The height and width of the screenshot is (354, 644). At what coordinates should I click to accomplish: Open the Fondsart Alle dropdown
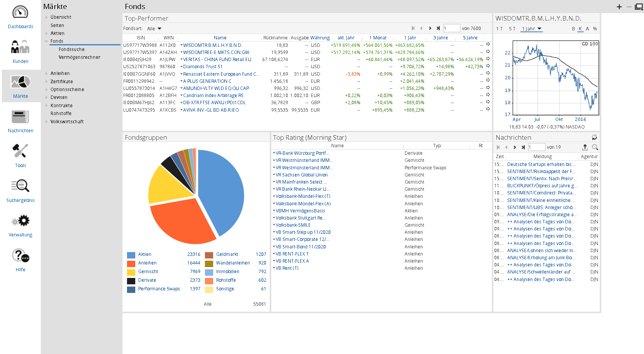pos(154,29)
